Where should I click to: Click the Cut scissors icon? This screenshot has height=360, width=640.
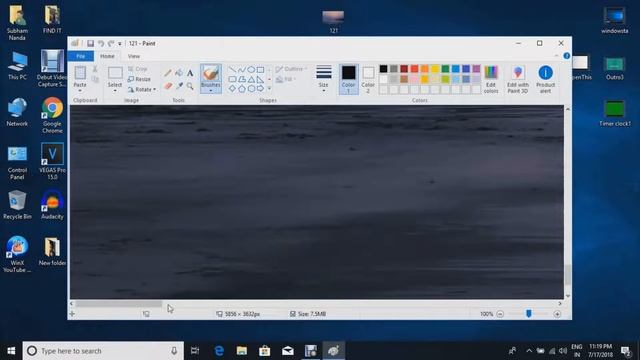pyautogui.click(x=95, y=69)
